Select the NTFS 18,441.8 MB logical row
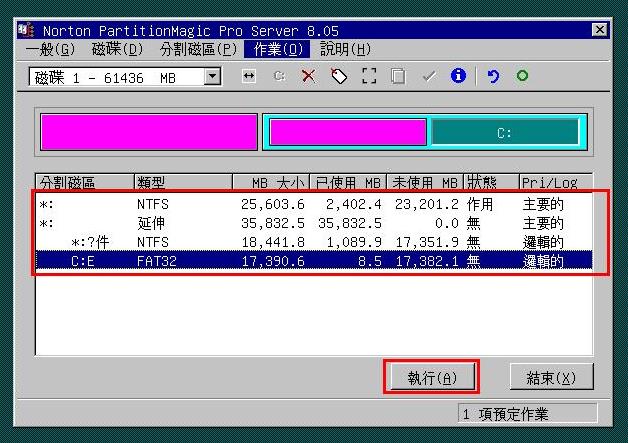The height and width of the screenshot is (443, 628). coord(314,242)
